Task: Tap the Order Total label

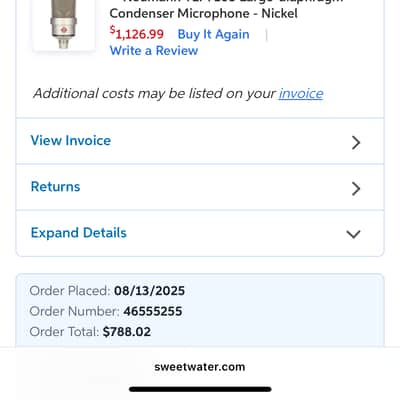Action: click(64, 332)
